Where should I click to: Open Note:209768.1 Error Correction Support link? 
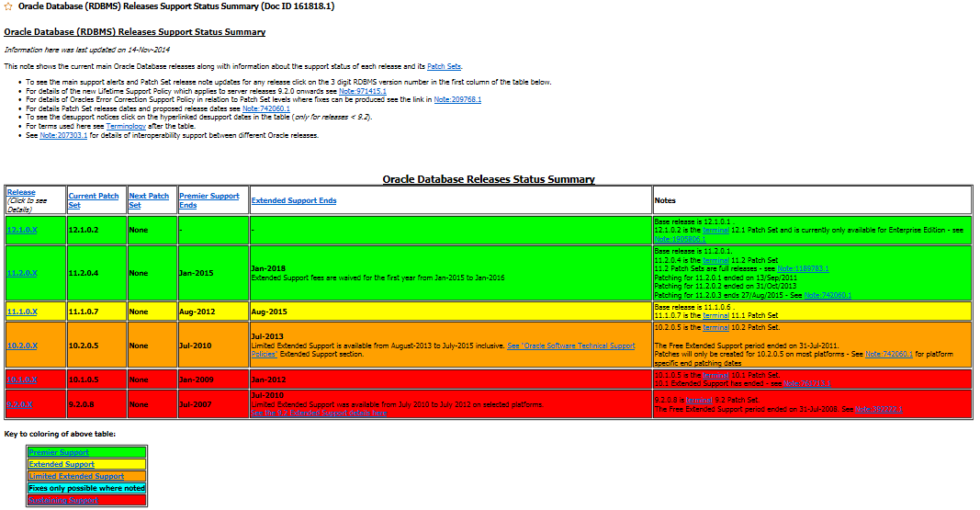(457, 99)
